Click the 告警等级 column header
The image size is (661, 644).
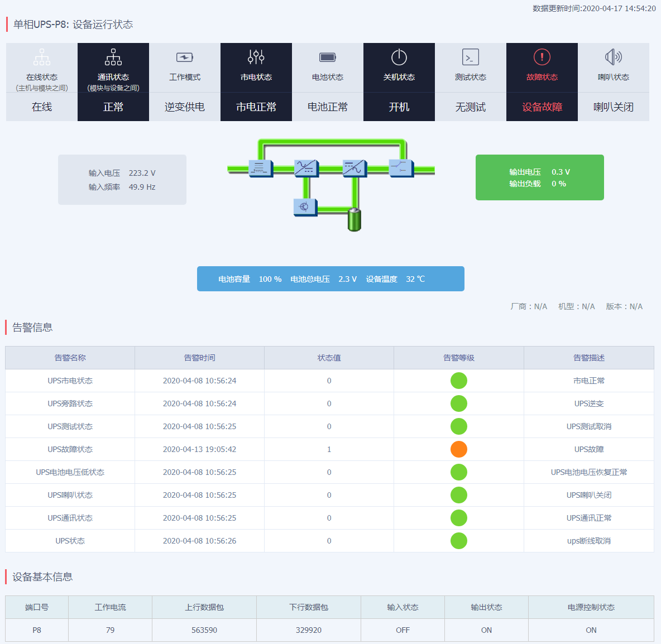pos(459,358)
